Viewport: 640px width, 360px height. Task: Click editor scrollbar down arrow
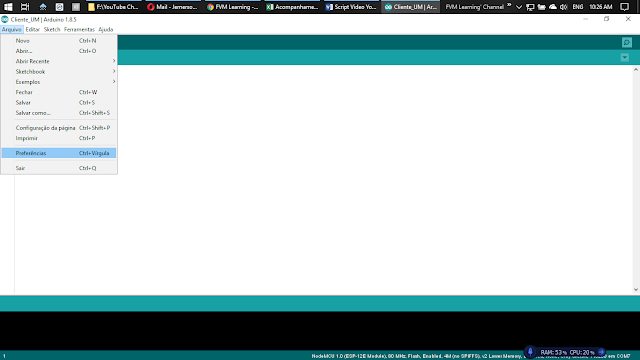coord(636,289)
